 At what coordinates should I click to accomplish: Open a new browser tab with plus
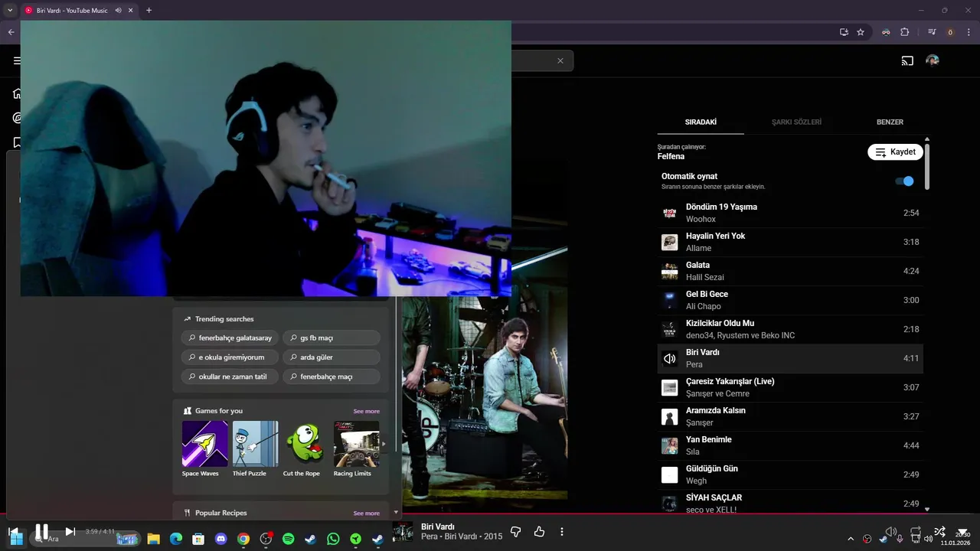(x=149, y=10)
